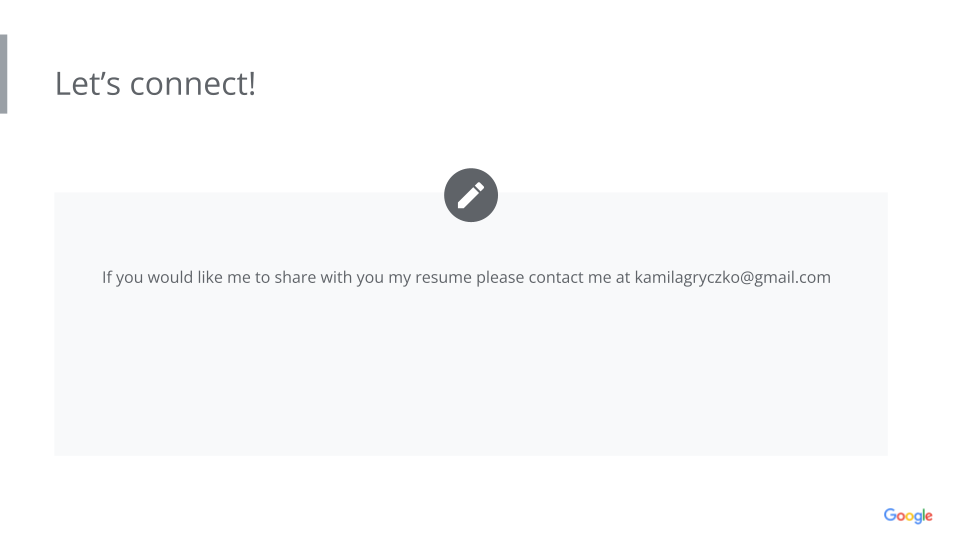This screenshot has width=960, height=540.
Task: Click the word "share" in the body text
Action: [295, 277]
